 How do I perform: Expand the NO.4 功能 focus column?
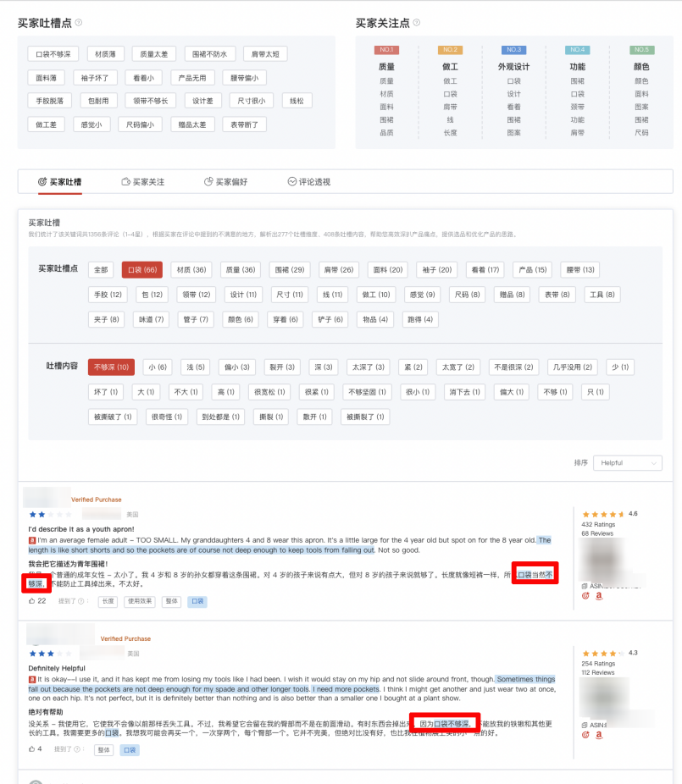(x=577, y=66)
